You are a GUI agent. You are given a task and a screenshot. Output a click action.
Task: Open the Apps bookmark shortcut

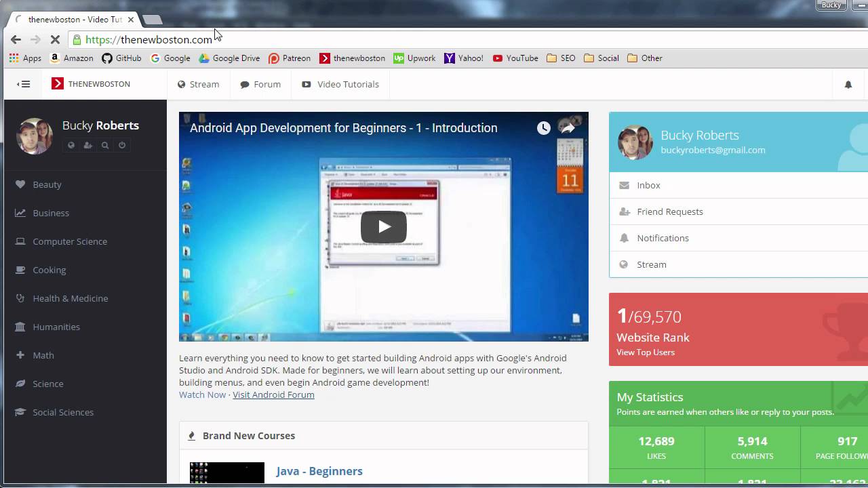pos(26,58)
